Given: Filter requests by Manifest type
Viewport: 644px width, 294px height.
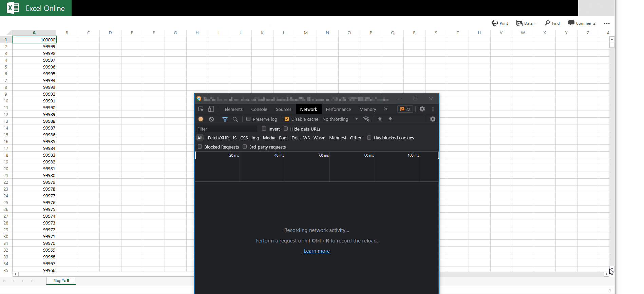Looking at the screenshot, I should pyautogui.click(x=338, y=138).
